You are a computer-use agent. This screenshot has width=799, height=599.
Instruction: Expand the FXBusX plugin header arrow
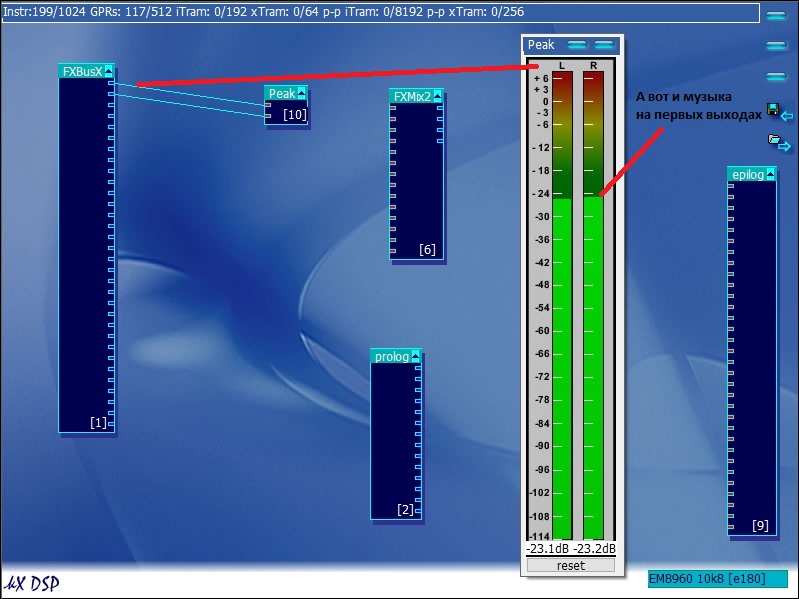point(109,71)
